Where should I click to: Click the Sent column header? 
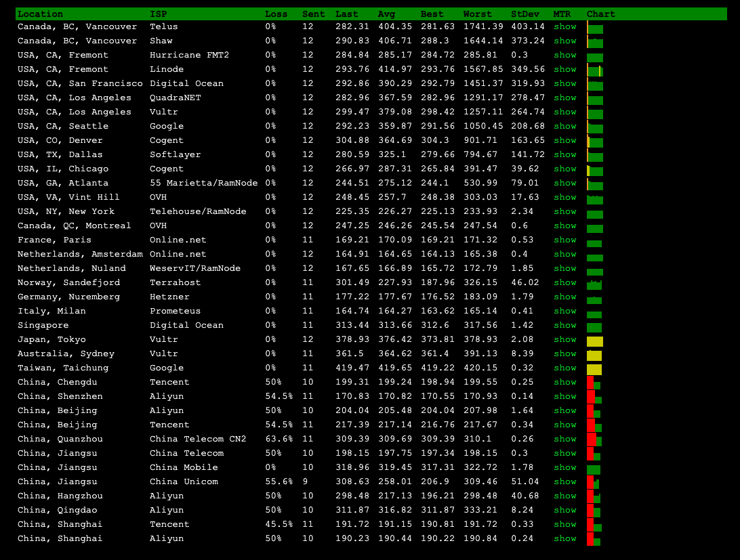[x=313, y=14]
